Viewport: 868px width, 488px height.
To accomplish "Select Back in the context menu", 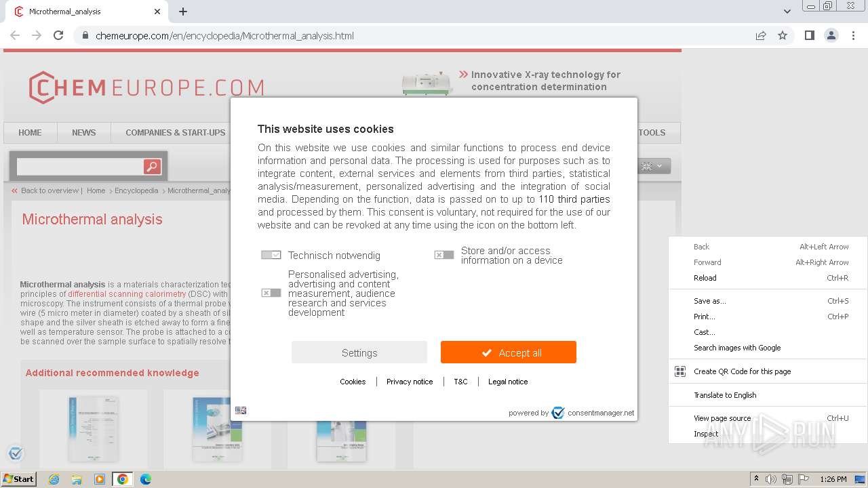I will click(x=768, y=247).
